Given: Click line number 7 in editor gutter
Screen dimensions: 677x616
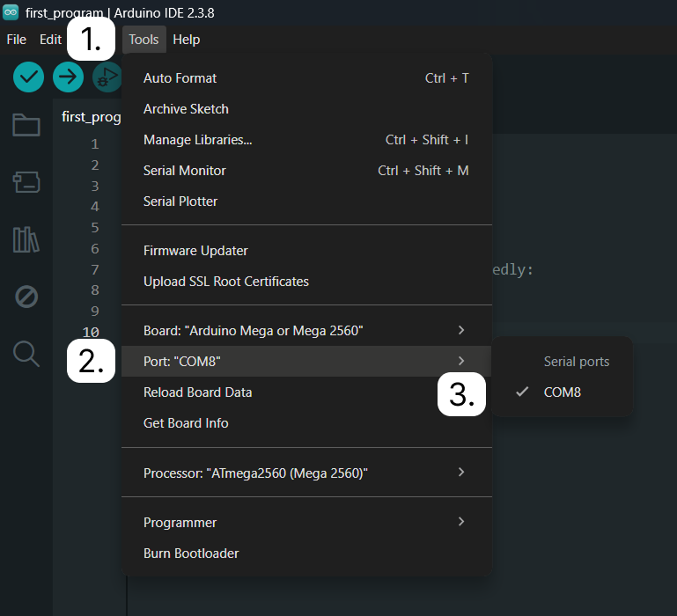Looking at the screenshot, I should (x=95, y=269).
